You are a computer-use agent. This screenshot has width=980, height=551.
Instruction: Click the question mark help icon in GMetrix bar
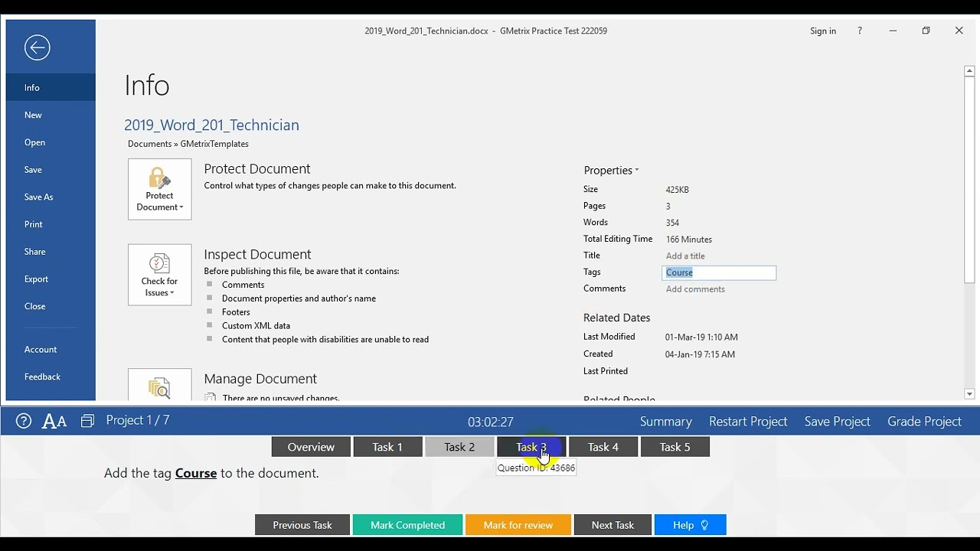24,421
